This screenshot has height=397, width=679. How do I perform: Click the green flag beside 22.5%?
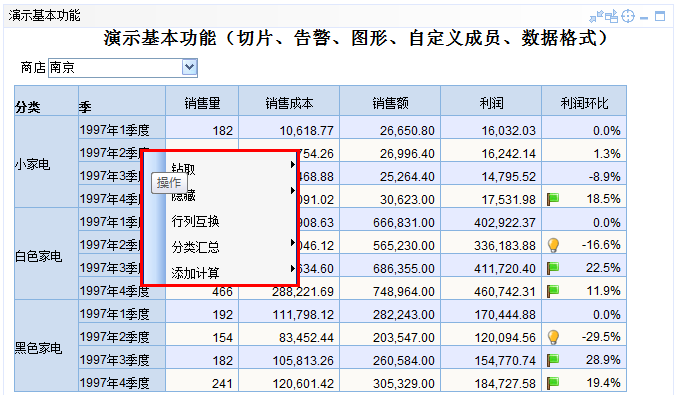[553, 268]
